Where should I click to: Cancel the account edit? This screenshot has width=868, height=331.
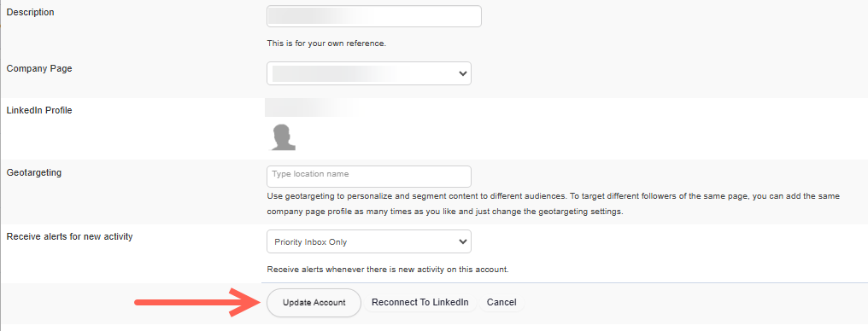coord(501,302)
